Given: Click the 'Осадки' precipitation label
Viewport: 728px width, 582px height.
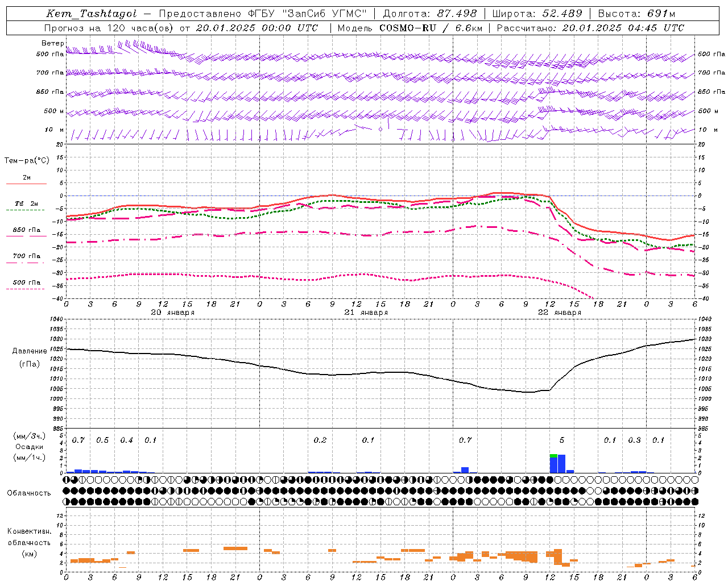Looking at the screenshot, I should [30, 447].
